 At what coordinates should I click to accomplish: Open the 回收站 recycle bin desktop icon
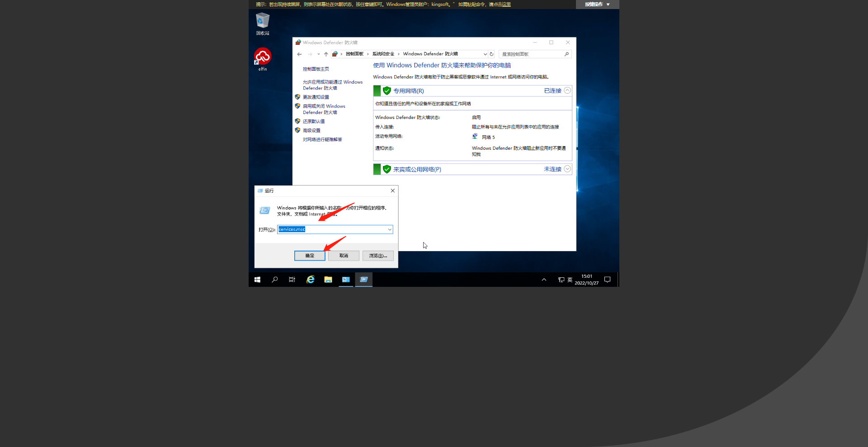(x=263, y=24)
